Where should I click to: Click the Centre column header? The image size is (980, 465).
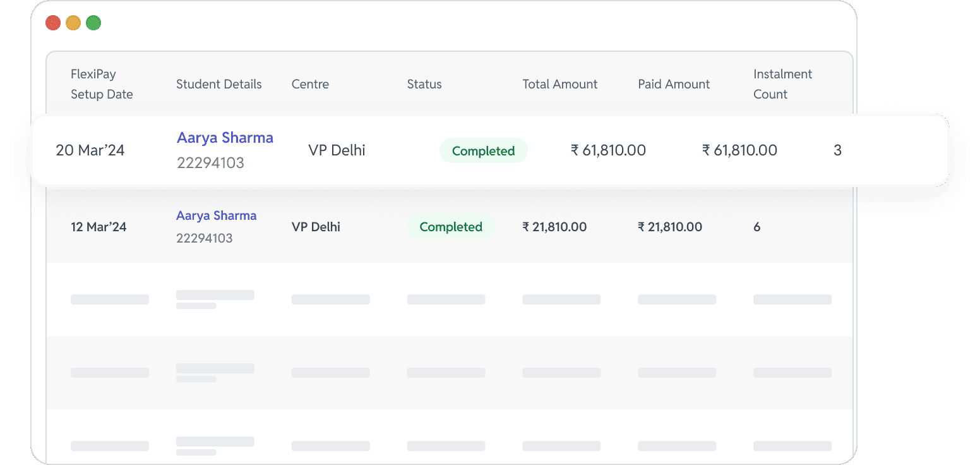click(310, 84)
